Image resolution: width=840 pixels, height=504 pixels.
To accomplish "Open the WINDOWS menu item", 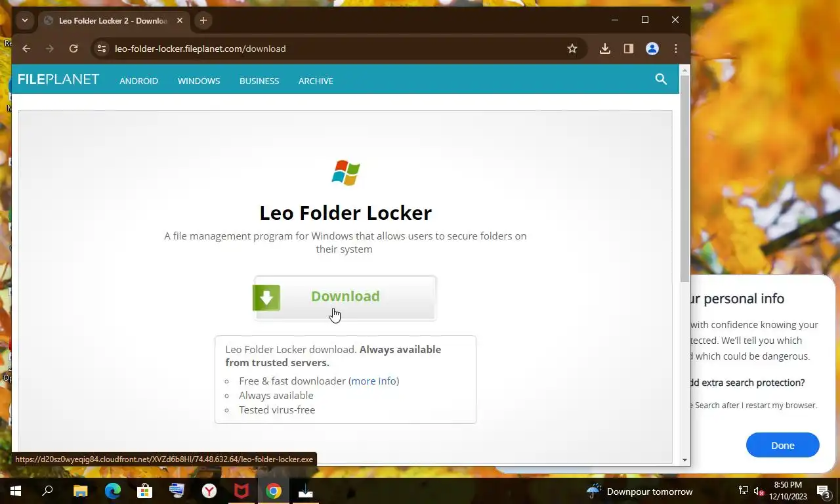I will pyautogui.click(x=199, y=81).
